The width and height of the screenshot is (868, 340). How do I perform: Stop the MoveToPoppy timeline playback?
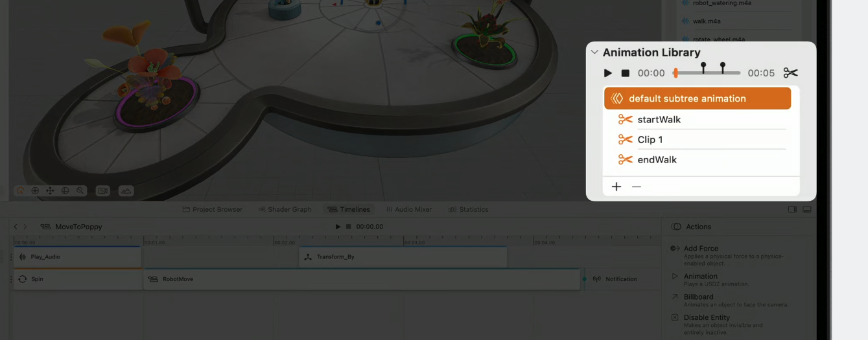pyautogui.click(x=348, y=227)
